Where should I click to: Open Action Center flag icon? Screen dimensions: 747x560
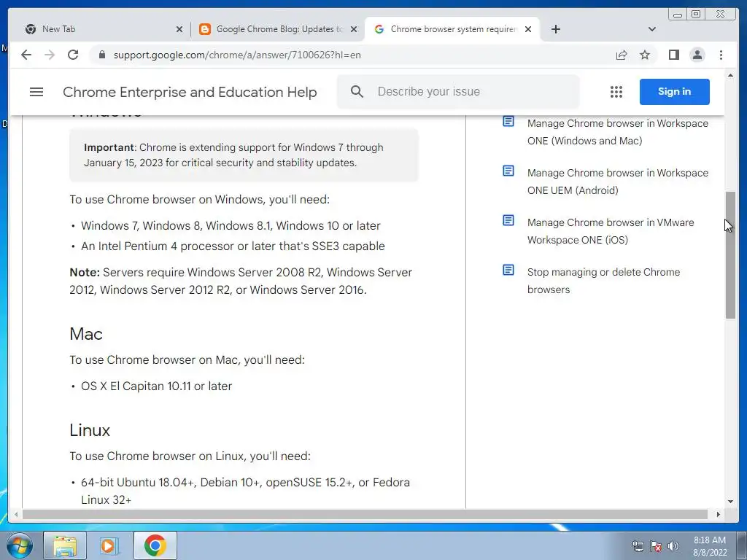pyautogui.click(x=656, y=546)
